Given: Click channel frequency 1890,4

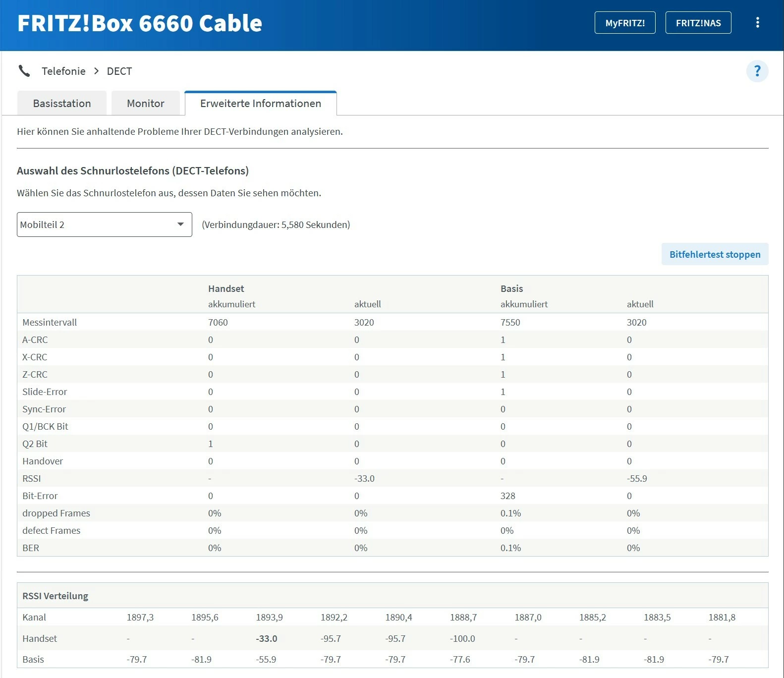Looking at the screenshot, I should (x=399, y=617).
